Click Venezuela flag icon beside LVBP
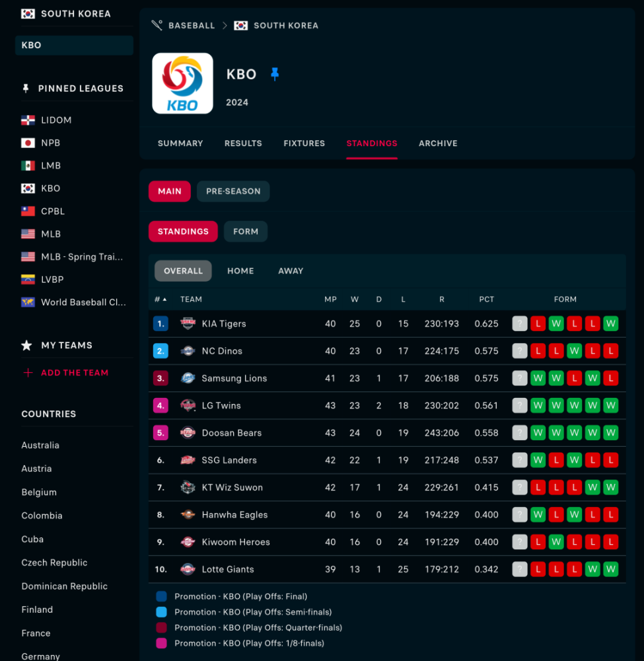The height and width of the screenshot is (661, 644). click(28, 280)
